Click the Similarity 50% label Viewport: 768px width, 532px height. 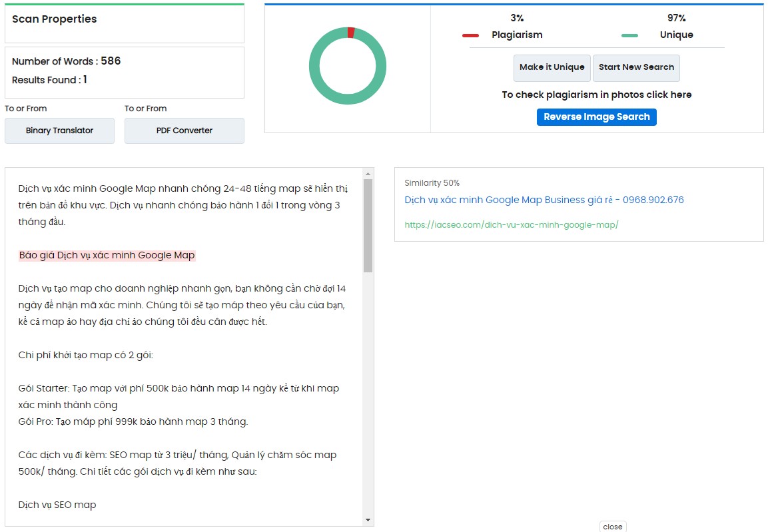pos(432,183)
